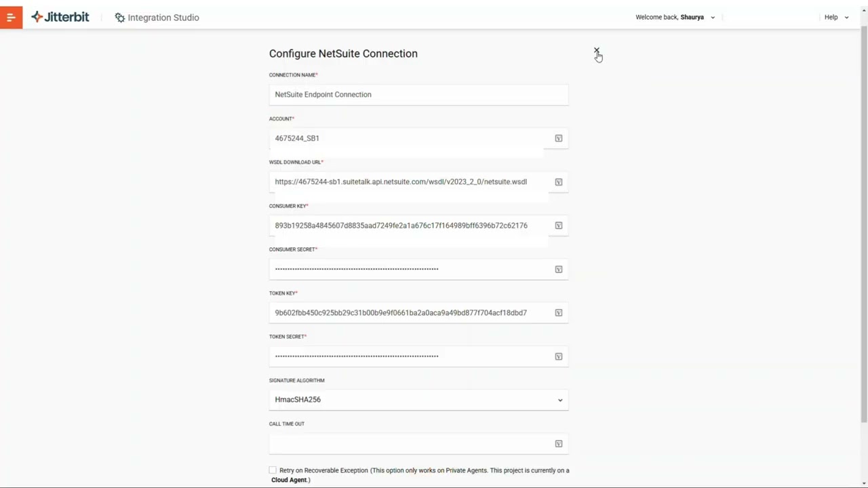Viewport: 868px width, 488px height.
Task: Open the Welcome back Shaurya user menu
Action: click(675, 17)
